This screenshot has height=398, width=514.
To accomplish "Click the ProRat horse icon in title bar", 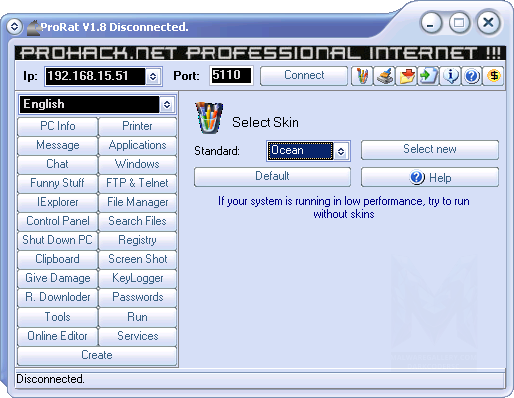I will coord(33,27).
